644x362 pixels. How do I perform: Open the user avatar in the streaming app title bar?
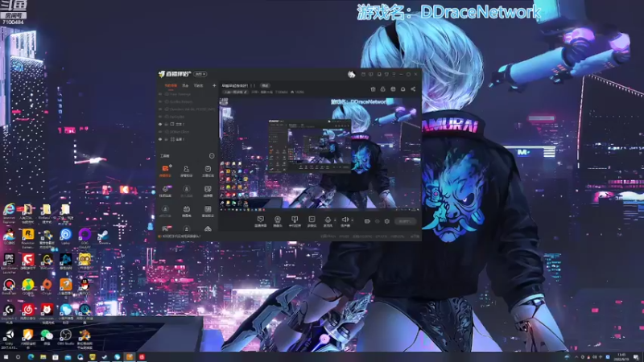pos(351,74)
